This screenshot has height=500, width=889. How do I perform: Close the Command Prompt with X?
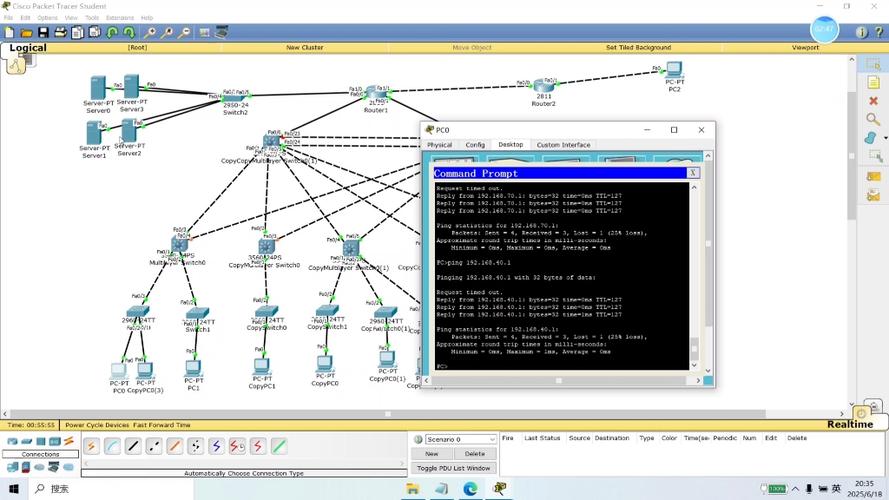click(693, 173)
